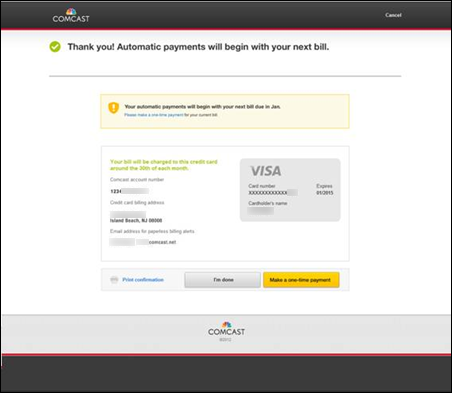Click the green credit card charge notice
This screenshot has height=393, width=452.
[x=164, y=165]
